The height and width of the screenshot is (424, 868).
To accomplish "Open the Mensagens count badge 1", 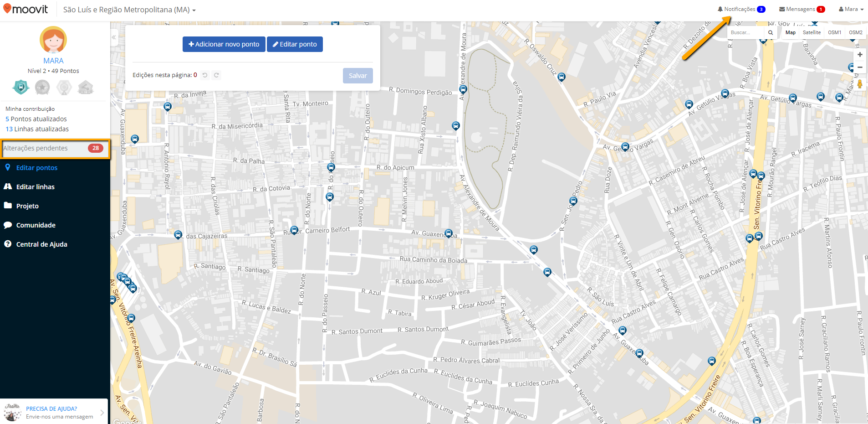I will click(821, 9).
